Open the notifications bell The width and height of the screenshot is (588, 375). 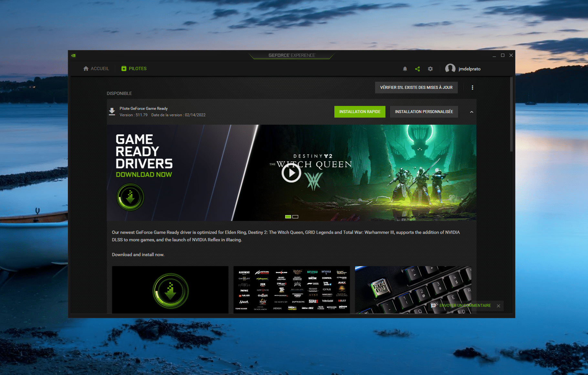[x=405, y=69]
